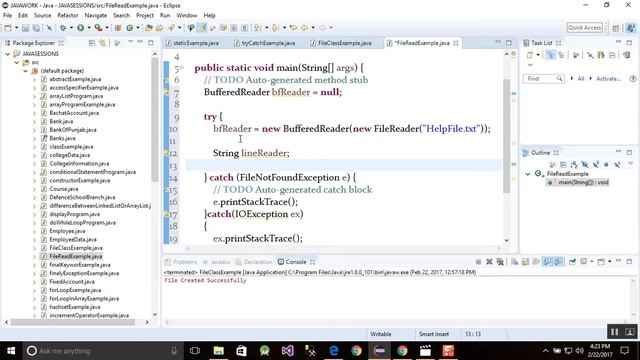
Task: Click the Search flashlight toolbar icon
Action: coord(171,28)
